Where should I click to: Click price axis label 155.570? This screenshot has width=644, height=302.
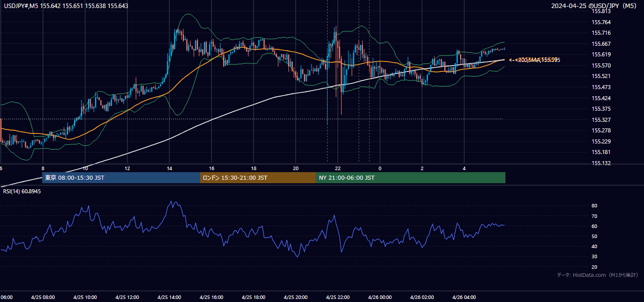pyautogui.click(x=601, y=65)
